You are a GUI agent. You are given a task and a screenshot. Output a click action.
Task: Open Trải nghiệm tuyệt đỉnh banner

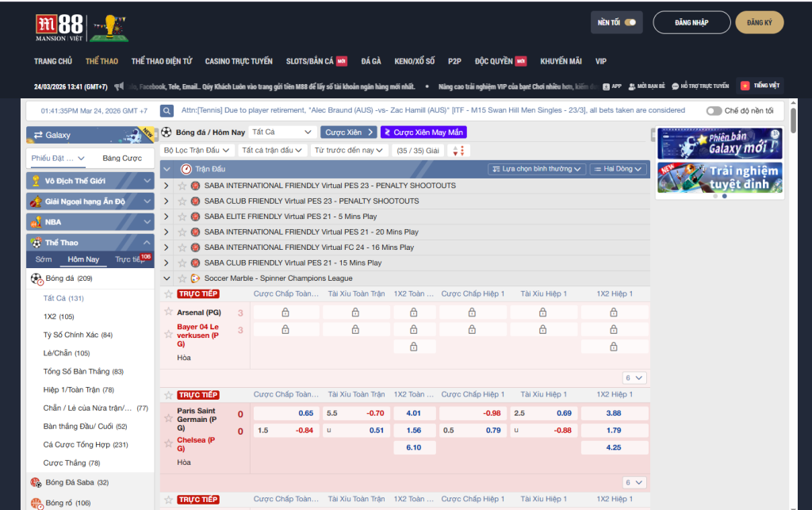[720, 178]
